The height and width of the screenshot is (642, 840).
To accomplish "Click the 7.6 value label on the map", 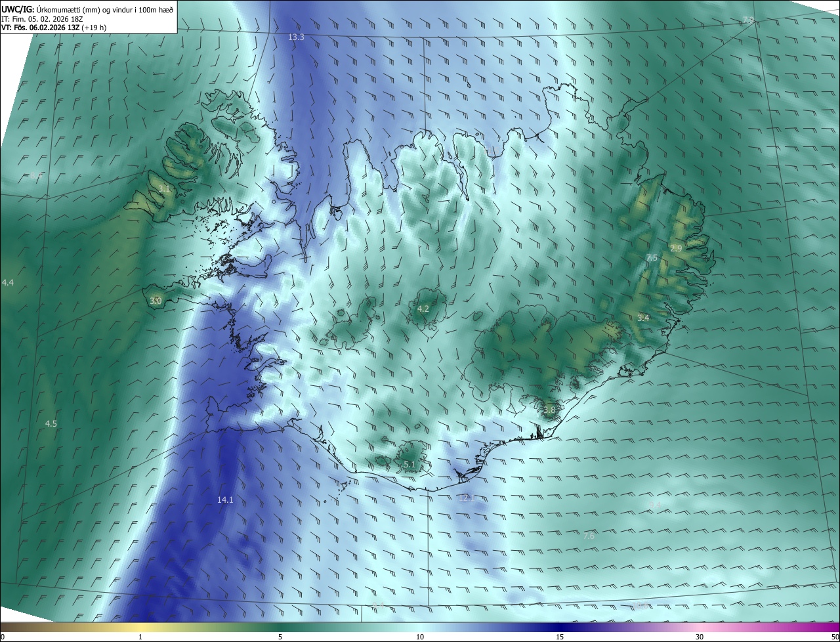I will coord(589,536).
